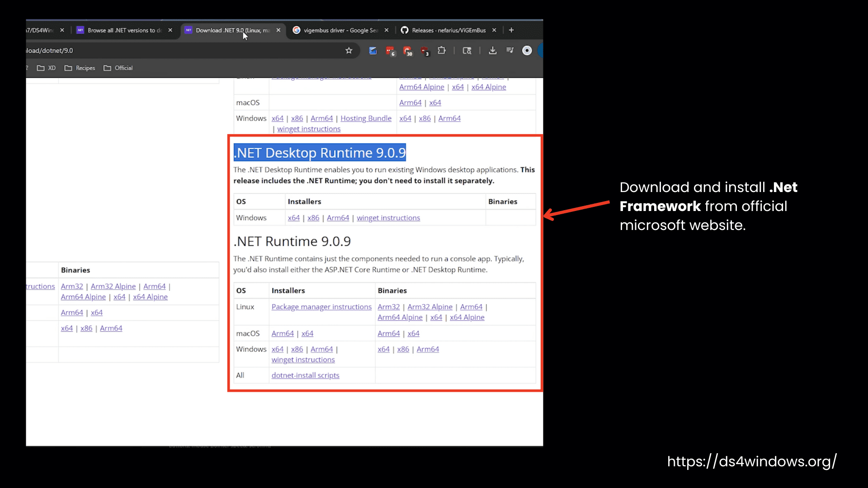Close the 'Download .NET 9.0' tab
This screenshot has height=488, width=868.
(278, 30)
